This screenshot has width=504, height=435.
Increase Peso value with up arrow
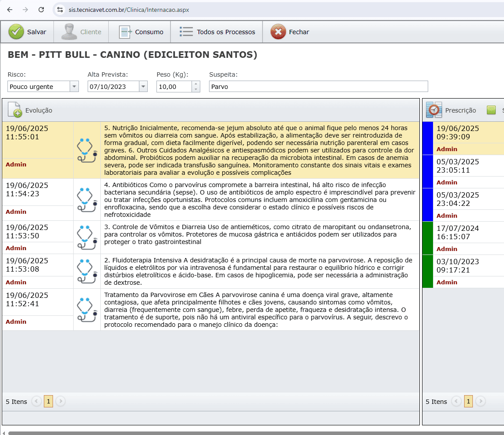coord(196,84)
